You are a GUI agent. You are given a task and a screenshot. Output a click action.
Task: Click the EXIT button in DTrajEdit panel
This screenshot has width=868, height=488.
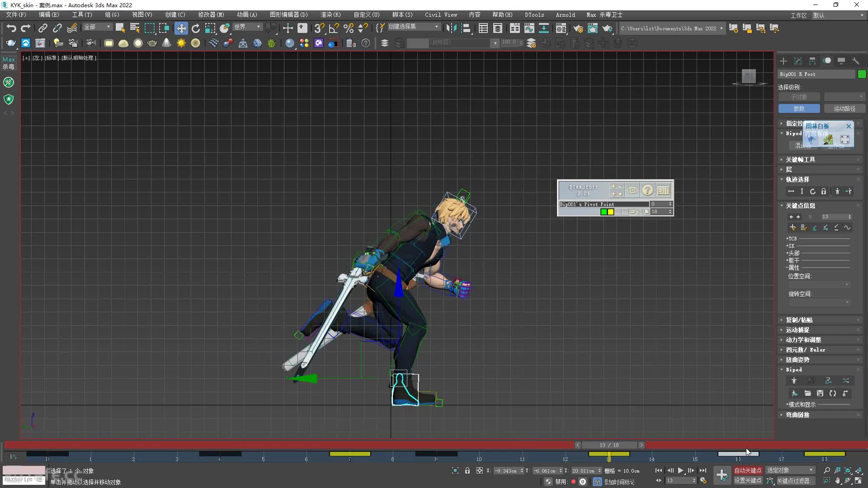coord(663,190)
